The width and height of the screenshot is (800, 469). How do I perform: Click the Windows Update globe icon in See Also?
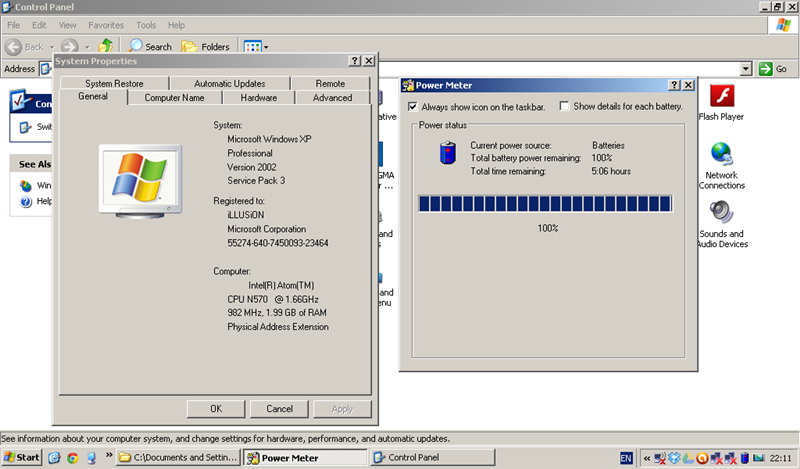pos(26,186)
